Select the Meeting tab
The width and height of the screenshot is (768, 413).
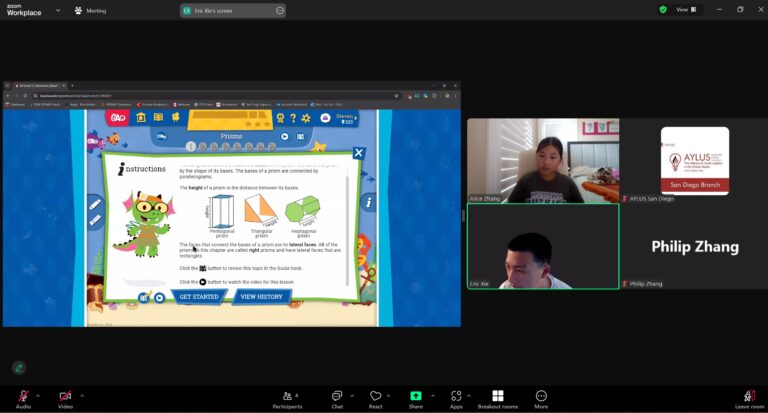(90, 10)
